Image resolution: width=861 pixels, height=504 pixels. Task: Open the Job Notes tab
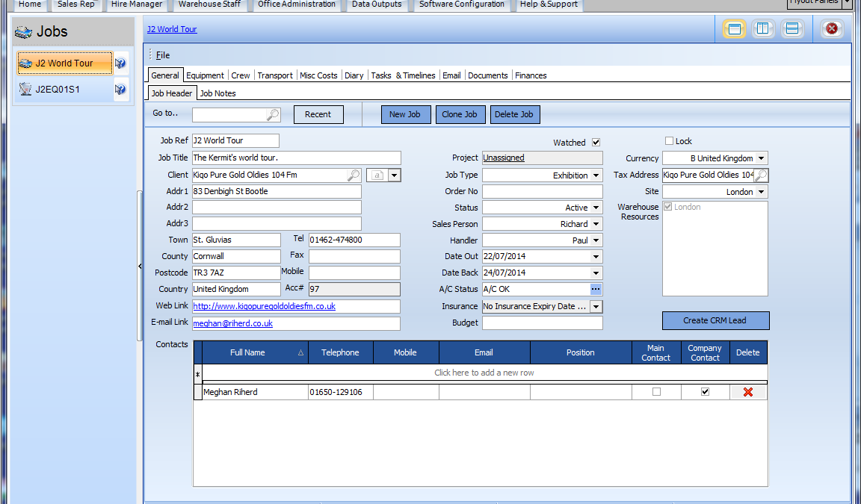pos(217,93)
